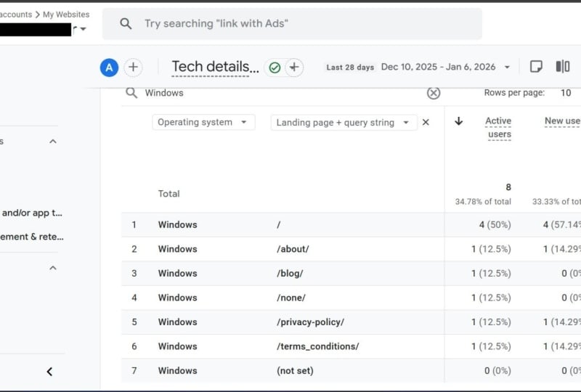Viewport: 581px width, 392px height.
Task: Click '/privacy-policy/' landing page cell
Action: [x=310, y=322]
